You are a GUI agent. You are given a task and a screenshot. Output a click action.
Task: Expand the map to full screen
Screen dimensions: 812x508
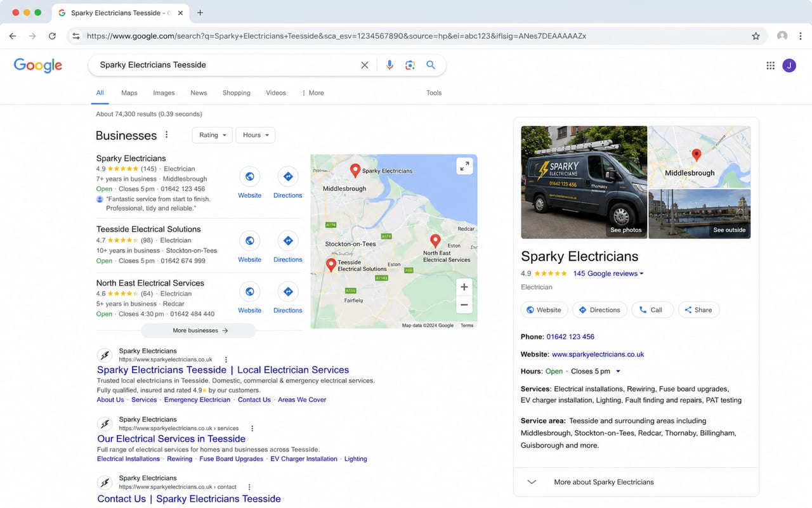464,166
